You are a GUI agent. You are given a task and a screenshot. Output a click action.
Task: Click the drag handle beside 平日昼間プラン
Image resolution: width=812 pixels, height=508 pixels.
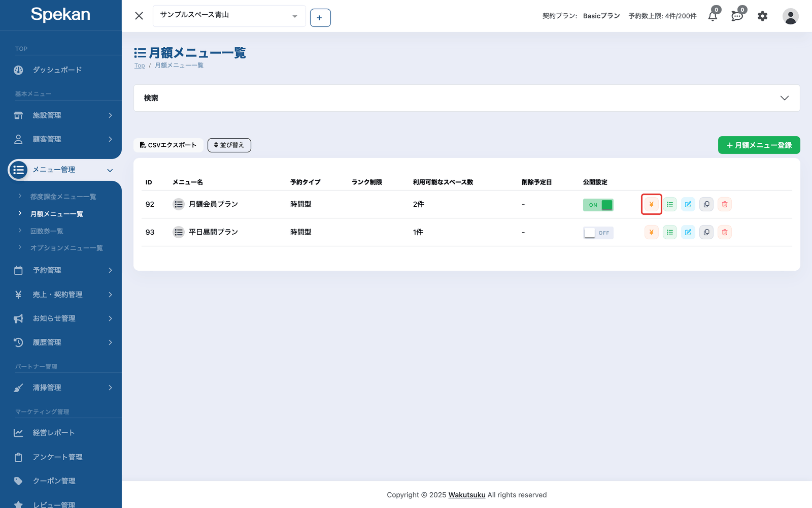[x=179, y=232]
